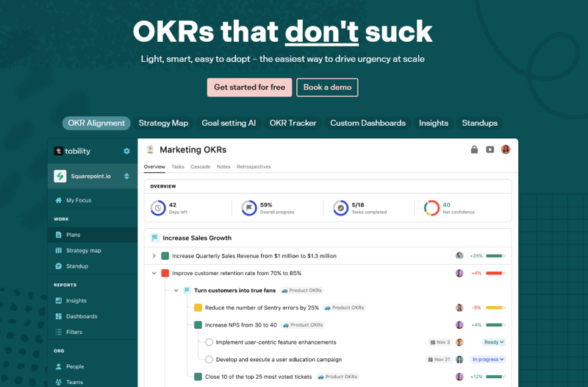Switch to the Cascade tab
This screenshot has height=387, width=588.
click(201, 167)
